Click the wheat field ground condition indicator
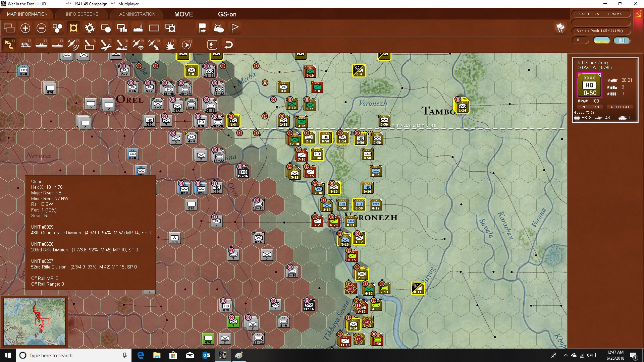Image resolution: width=644 pixels, height=362 pixels. click(602, 41)
